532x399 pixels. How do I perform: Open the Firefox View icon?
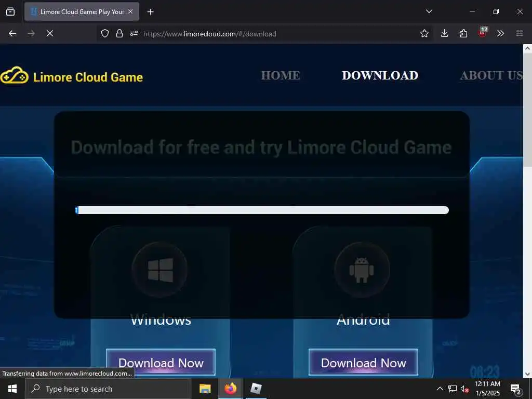pyautogui.click(x=10, y=11)
